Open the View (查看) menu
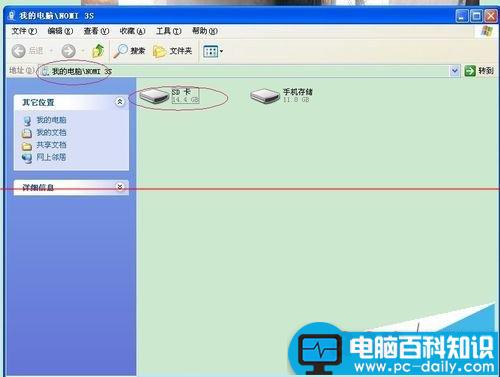This screenshot has width=500, height=377. point(96,31)
